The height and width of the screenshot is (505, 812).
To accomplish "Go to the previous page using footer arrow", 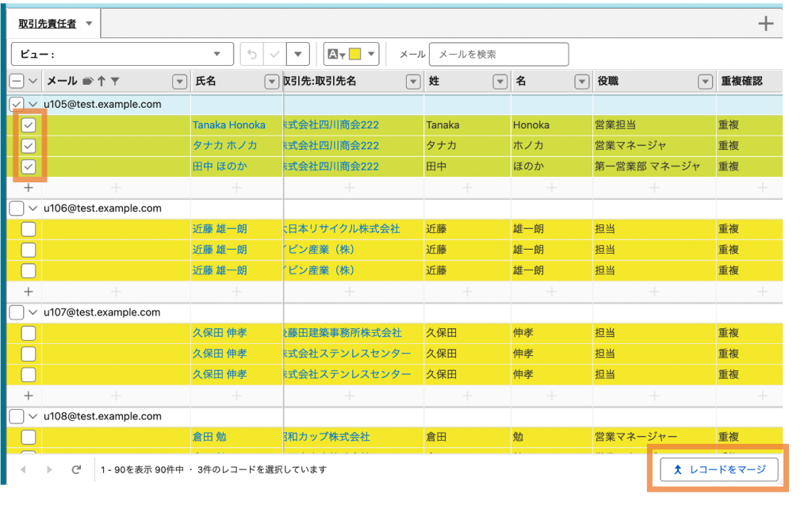I will [22, 469].
